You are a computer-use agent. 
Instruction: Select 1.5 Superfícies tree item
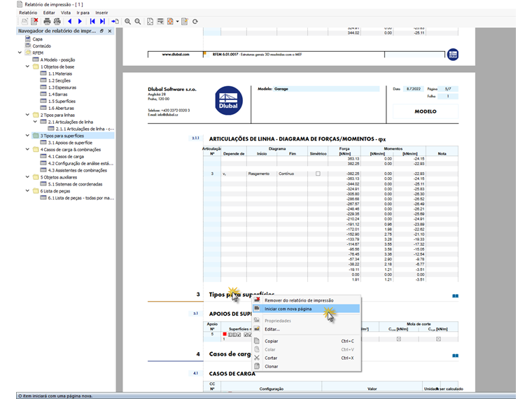(62, 101)
